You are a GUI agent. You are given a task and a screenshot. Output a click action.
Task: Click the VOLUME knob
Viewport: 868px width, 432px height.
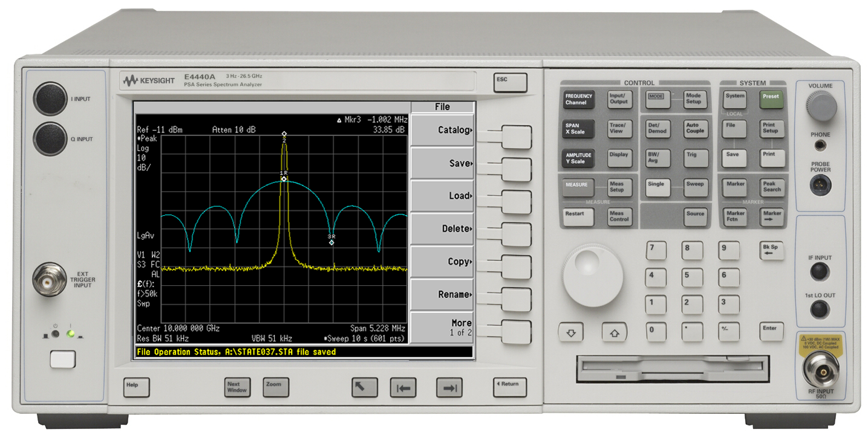[x=822, y=106]
